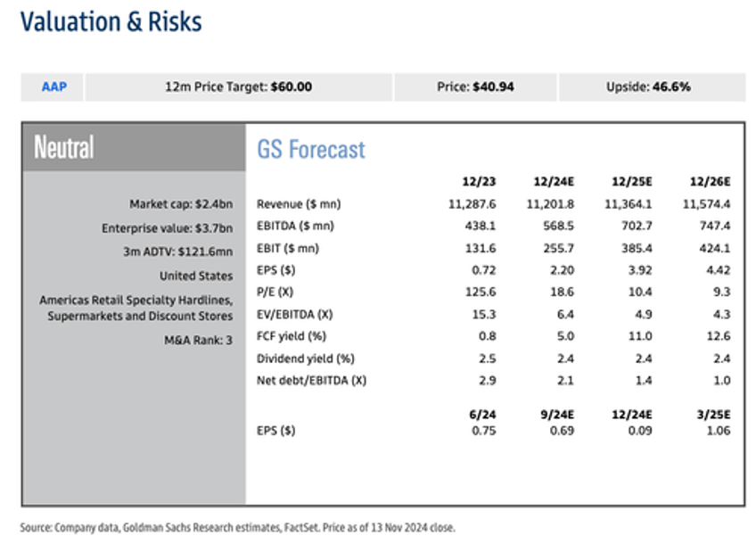Viewport: 756px width, 544px height.
Task: Click Supermarkets and Discount Stores text
Action: click(140, 316)
